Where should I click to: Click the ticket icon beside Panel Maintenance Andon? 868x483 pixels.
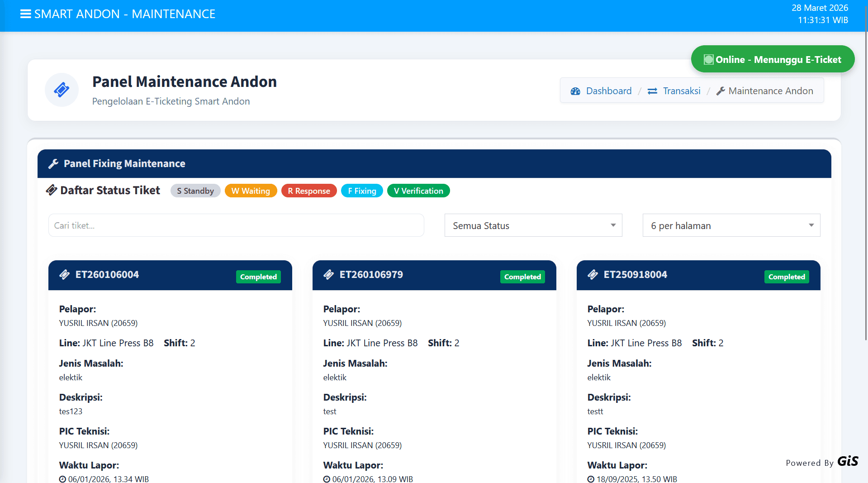(x=62, y=90)
